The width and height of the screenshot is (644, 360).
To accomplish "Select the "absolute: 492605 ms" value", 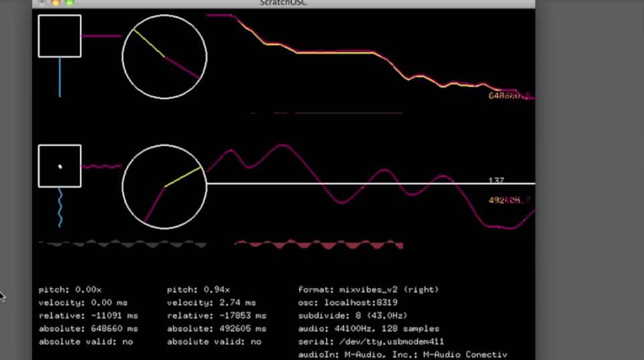I will point(217,328).
